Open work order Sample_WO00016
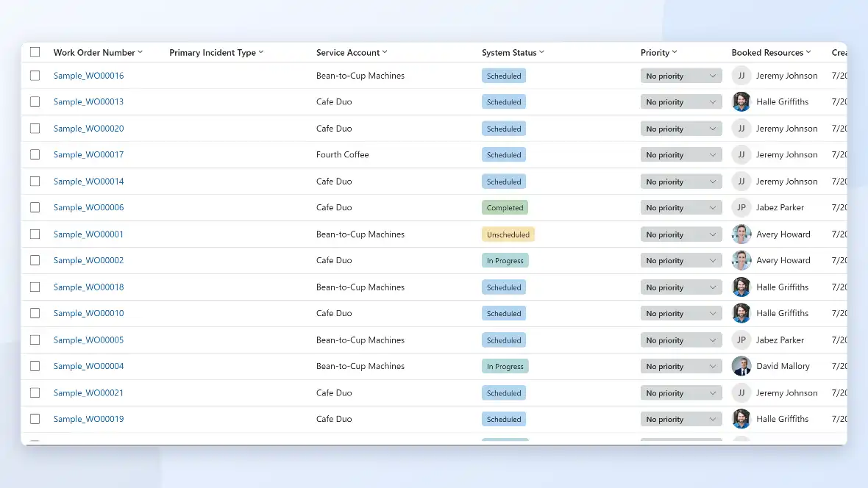 [x=88, y=76]
